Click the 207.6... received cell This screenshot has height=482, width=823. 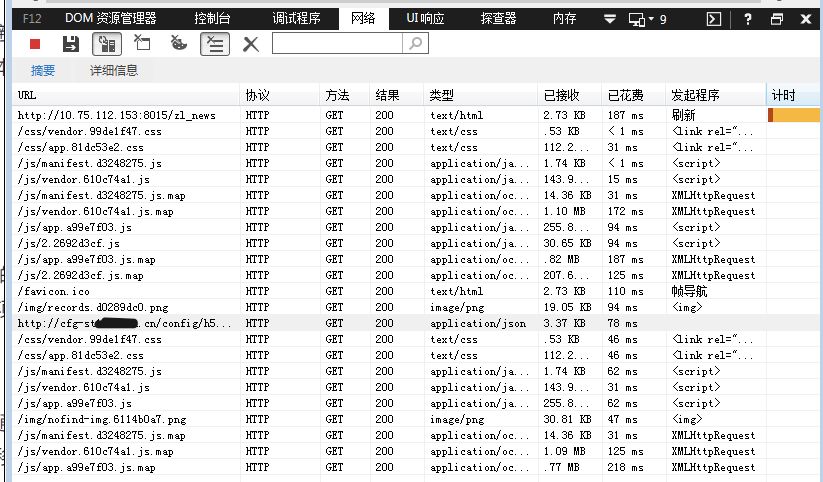(566, 276)
